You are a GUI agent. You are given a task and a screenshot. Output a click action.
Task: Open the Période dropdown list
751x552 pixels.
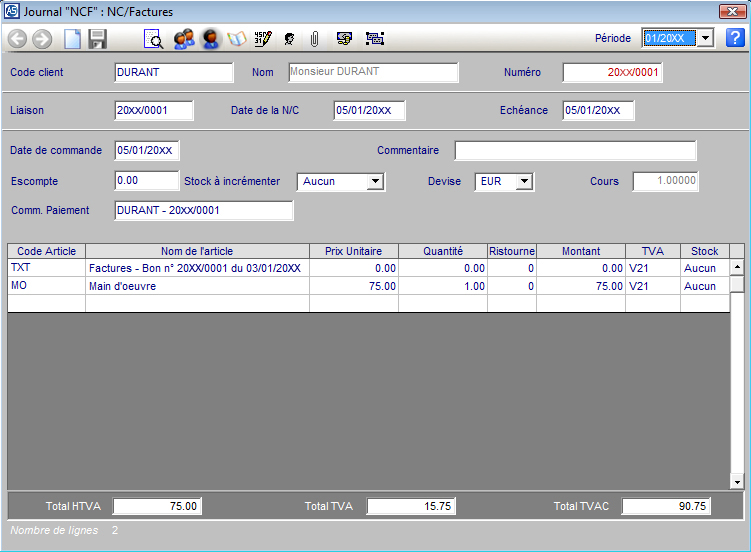pos(704,38)
